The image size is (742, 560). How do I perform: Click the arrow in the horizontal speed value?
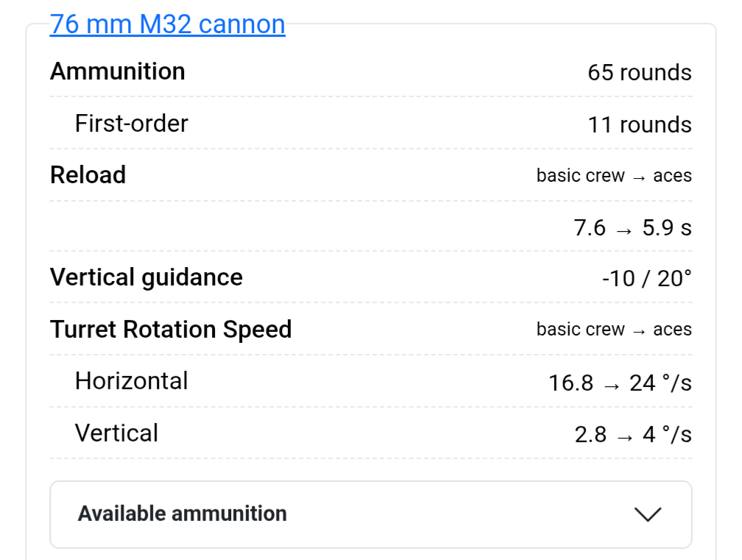tap(612, 383)
